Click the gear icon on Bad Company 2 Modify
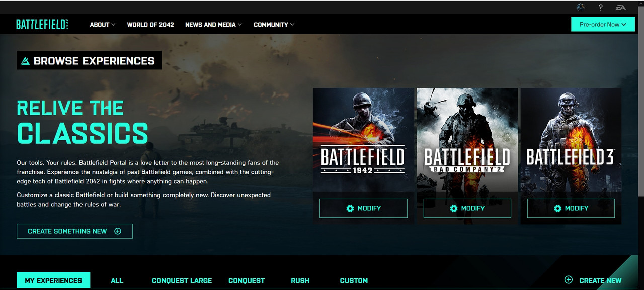 pyautogui.click(x=454, y=208)
